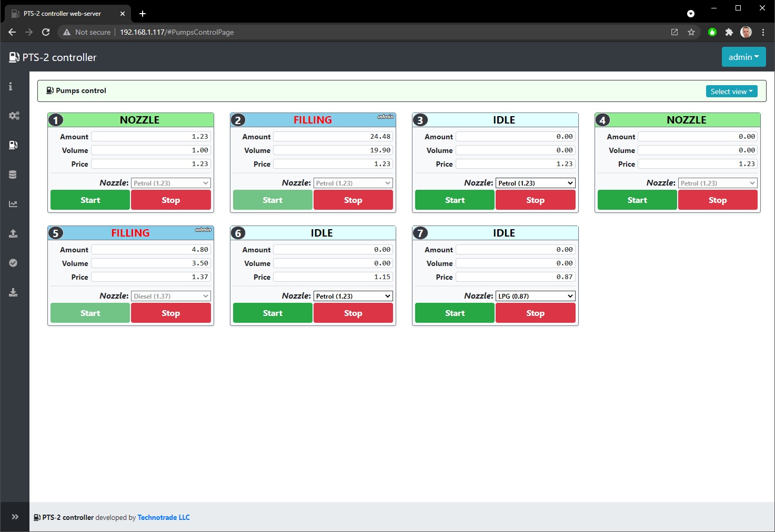Open the info icon in sidebar
Image resolution: width=775 pixels, height=532 pixels.
click(x=11, y=86)
